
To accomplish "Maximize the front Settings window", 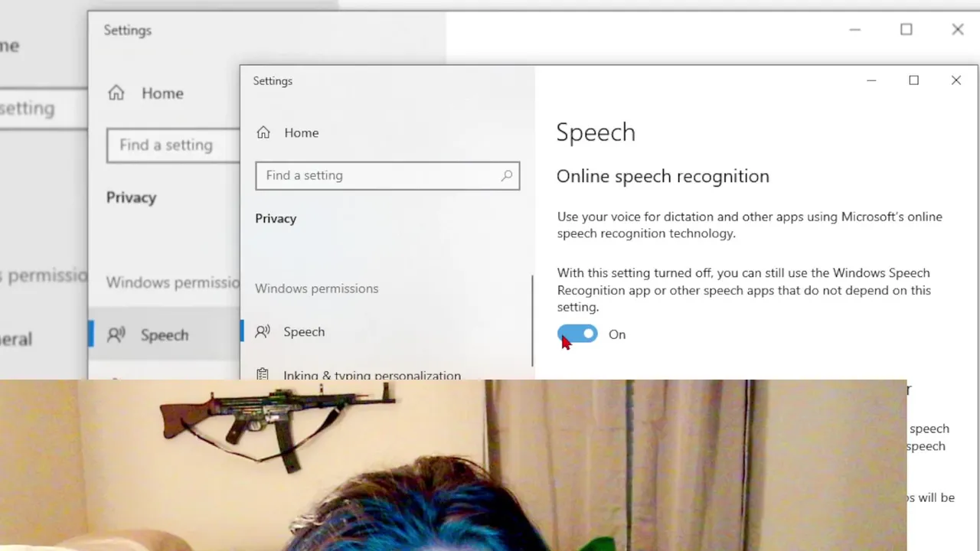I will pyautogui.click(x=913, y=80).
